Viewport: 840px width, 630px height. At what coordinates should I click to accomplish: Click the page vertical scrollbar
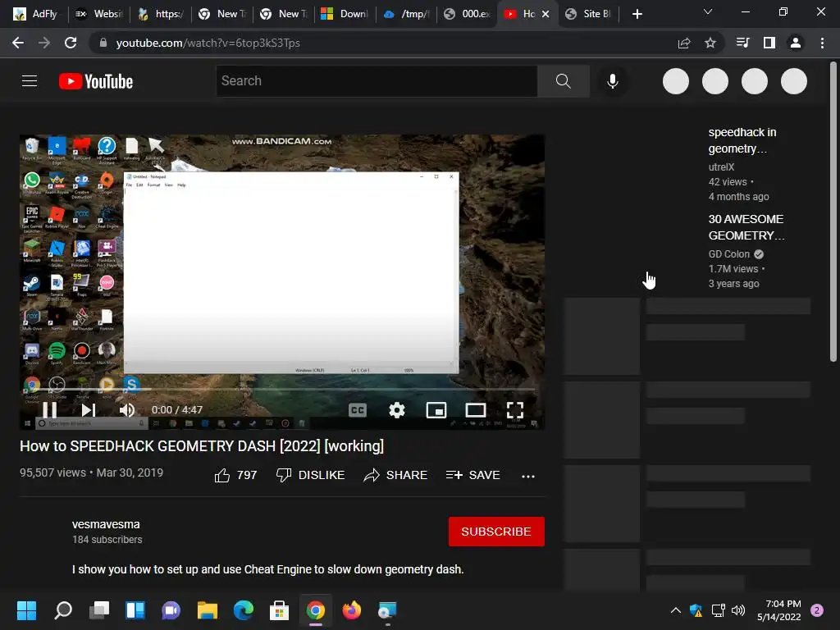[x=833, y=213]
